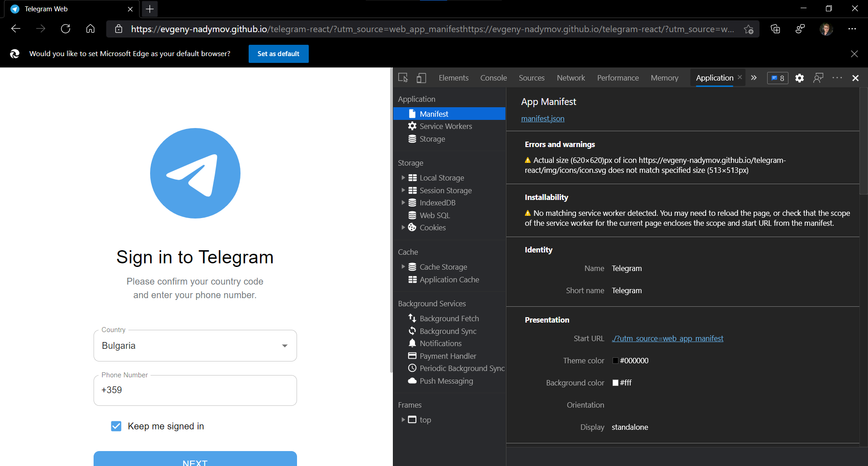868x466 pixels.
Task: Close the DevTools panel
Action: [x=855, y=78]
